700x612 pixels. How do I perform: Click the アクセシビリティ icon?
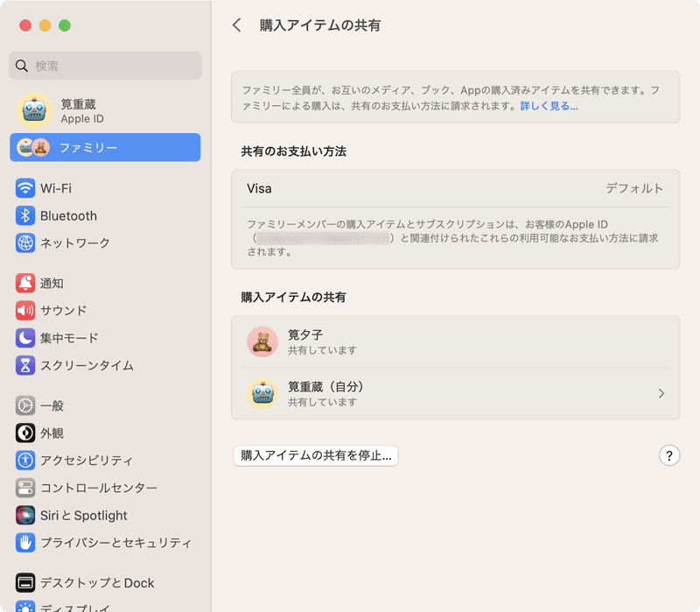tap(25, 461)
